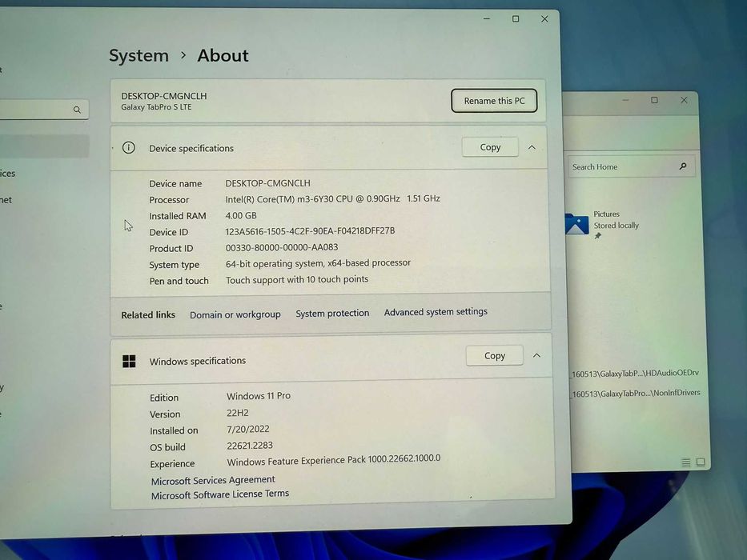This screenshot has height=560, width=747.
Task: Click the Settings search magnifier icon
Action: (77, 110)
